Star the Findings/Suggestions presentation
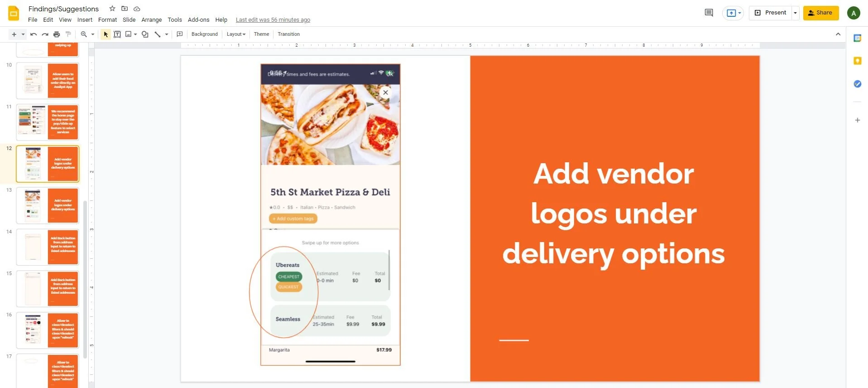This screenshot has width=868, height=388. [112, 9]
